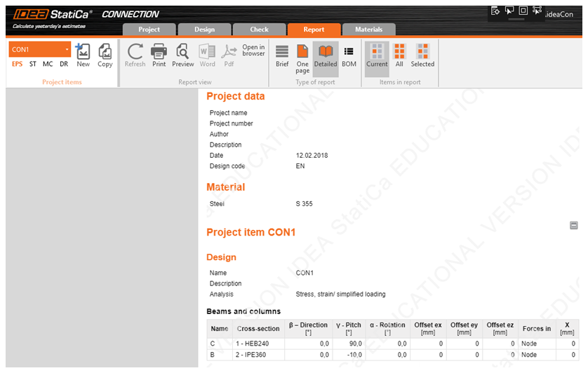Select the BOM report type
Viewport: 588px width, 373px height.
tap(349, 55)
